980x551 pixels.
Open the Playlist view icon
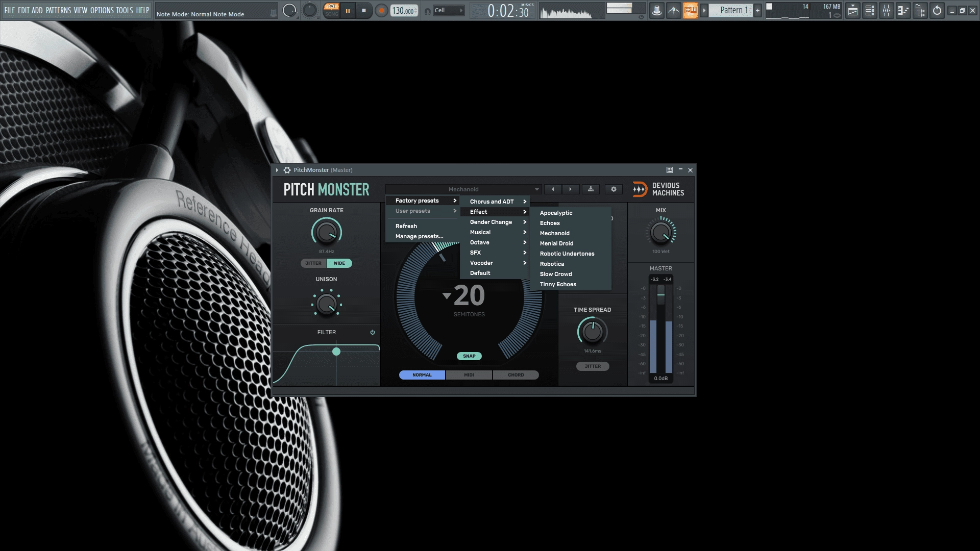pos(853,10)
